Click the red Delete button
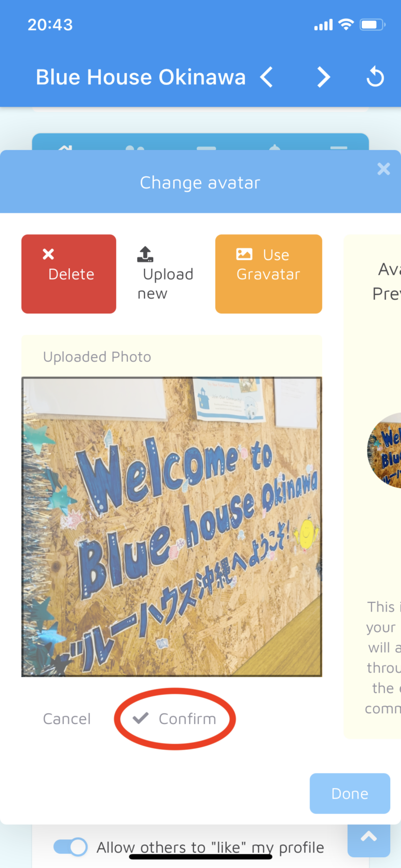Screen dimensions: 401x868 coord(69,274)
